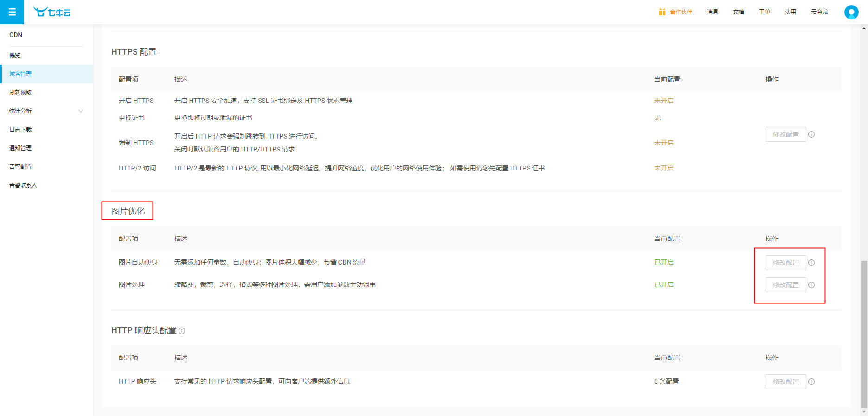Click the 0 条配置 value
The image size is (868, 416).
click(666, 381)
